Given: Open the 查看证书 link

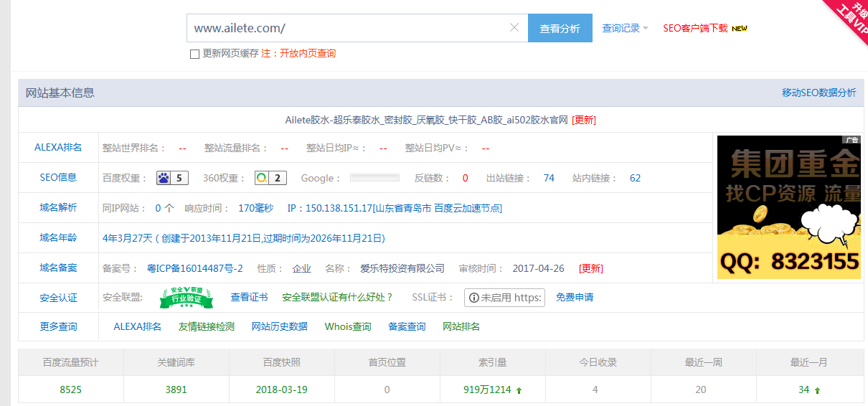Looking at the screenshot, I should coord(249,297).
